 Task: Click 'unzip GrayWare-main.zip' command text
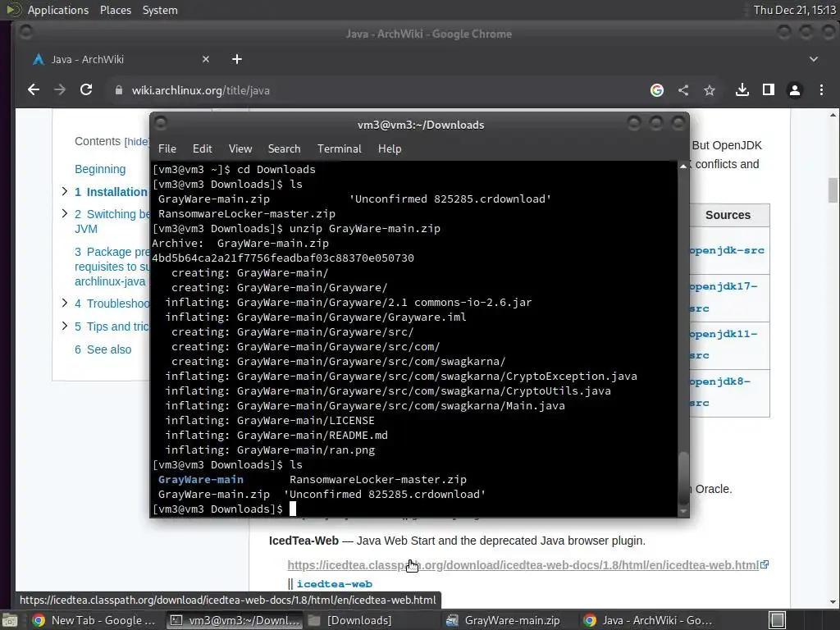[x=367, y=229]
